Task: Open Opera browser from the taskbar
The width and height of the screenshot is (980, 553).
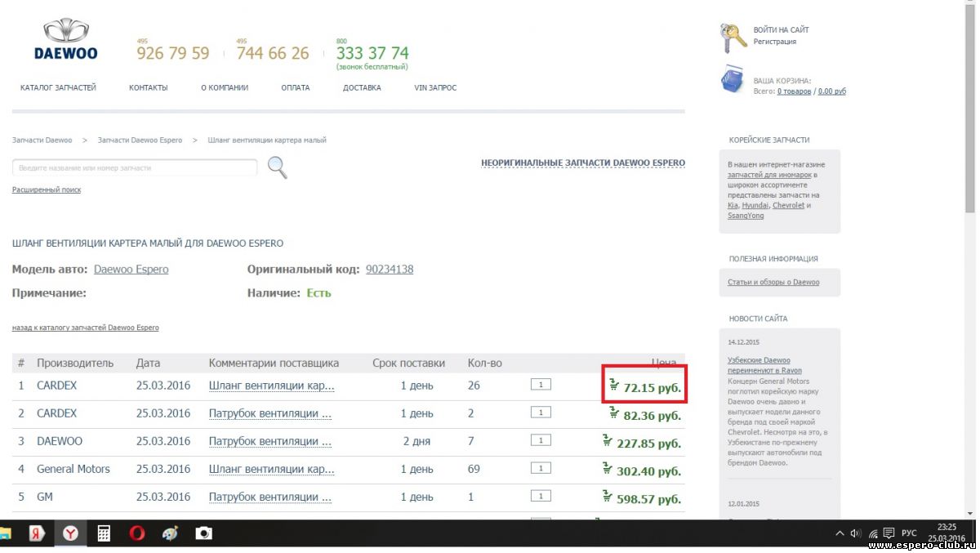Action: point(136,533)
